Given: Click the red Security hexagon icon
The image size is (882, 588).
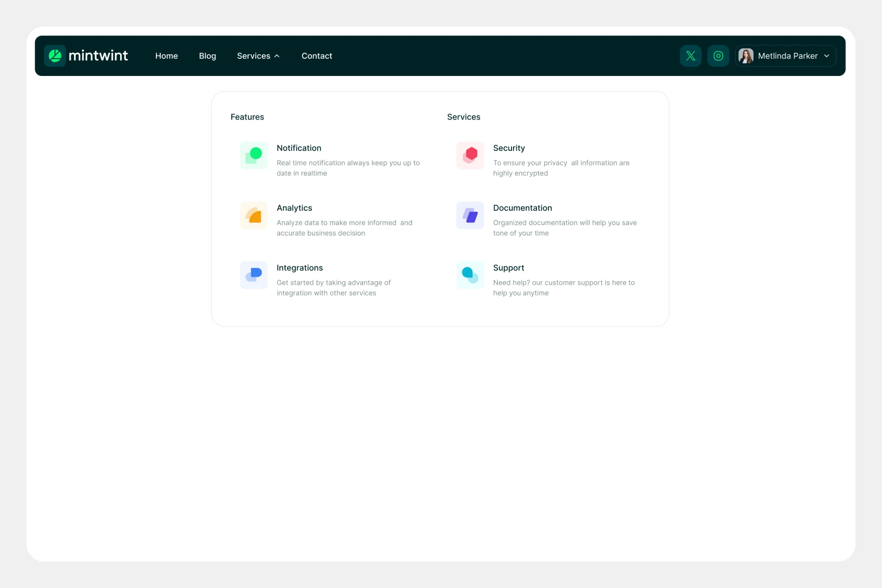Looking at the screenshot, I should pos(470,155).
